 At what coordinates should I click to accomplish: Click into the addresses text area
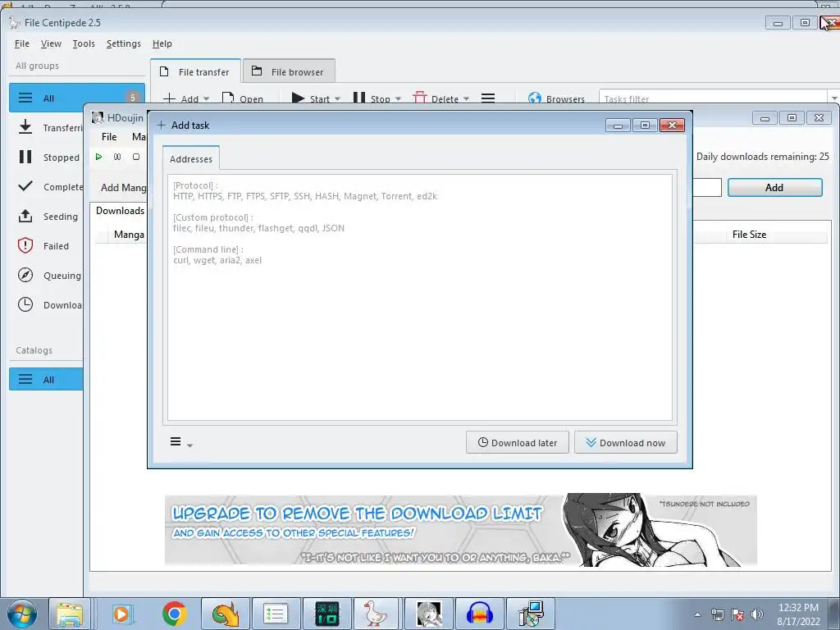(x=419, y=297)
